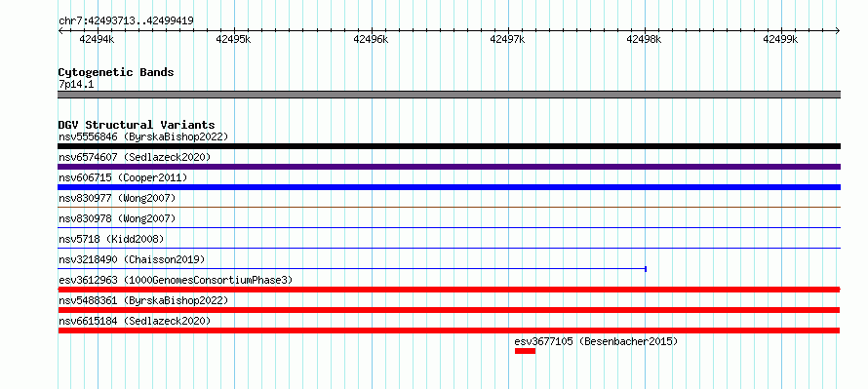Viewport: 868px width, 389px height.
Task: Click the right arrowhead of the ruler
Action: [x=838, y=31]
